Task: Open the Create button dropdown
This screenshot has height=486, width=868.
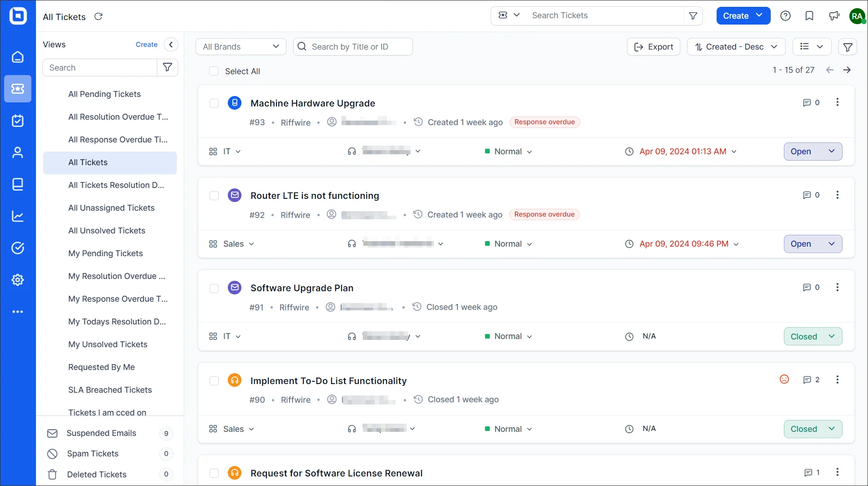Action: [743, 15]
